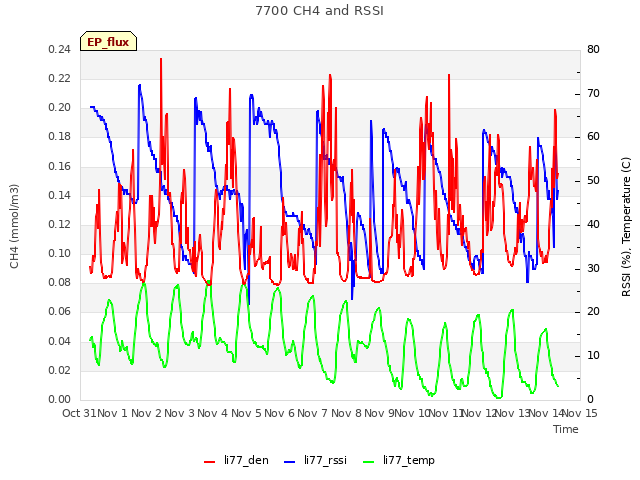The image size is (640, 480).
Task: Click the RSSI (%), Temperature (C) axis label
Action: coord(626,227)
